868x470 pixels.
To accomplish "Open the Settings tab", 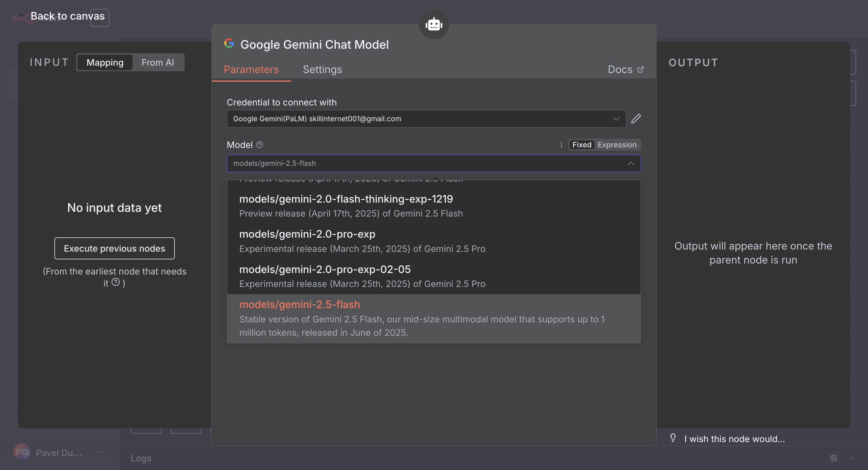I will (x=322, y=69).
